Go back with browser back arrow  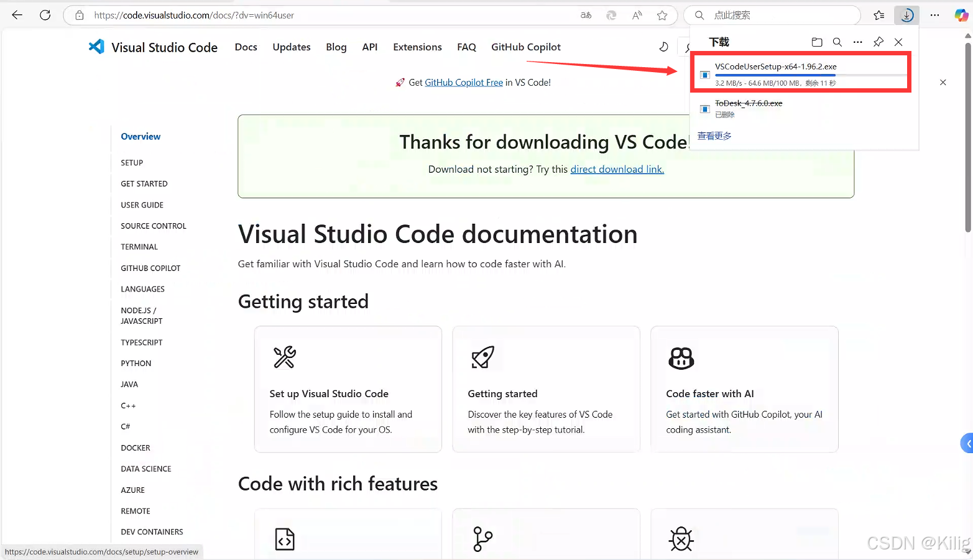coord(17,15)
